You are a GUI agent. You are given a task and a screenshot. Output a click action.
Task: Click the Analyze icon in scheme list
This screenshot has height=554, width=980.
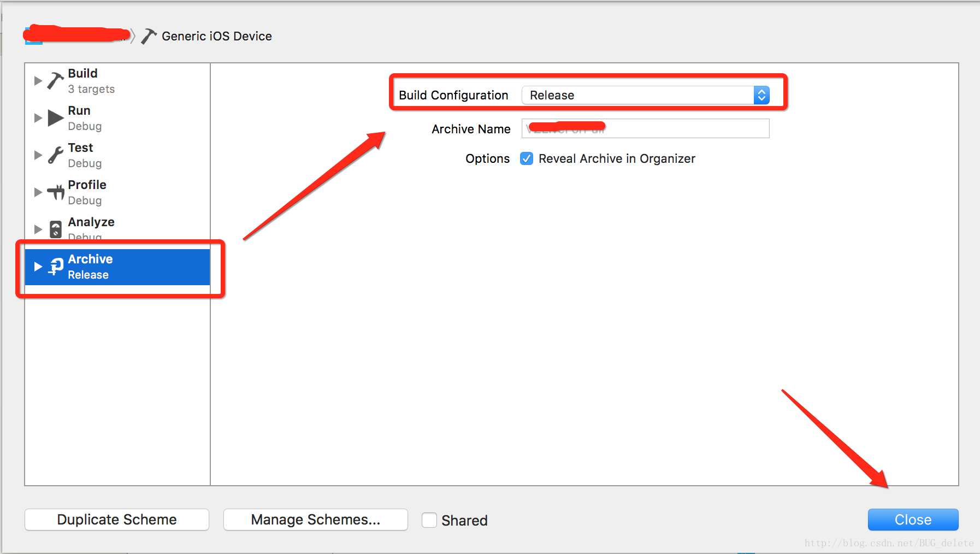pos(56,229)
